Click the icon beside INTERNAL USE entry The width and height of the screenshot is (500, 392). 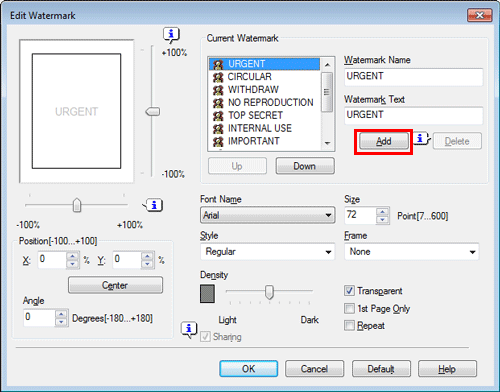click(218, 128)
